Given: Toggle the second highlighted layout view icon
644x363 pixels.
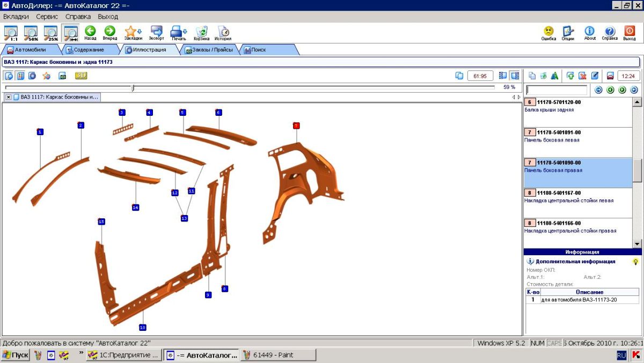Looking at the screenshot, I should (x=515, y=76).
